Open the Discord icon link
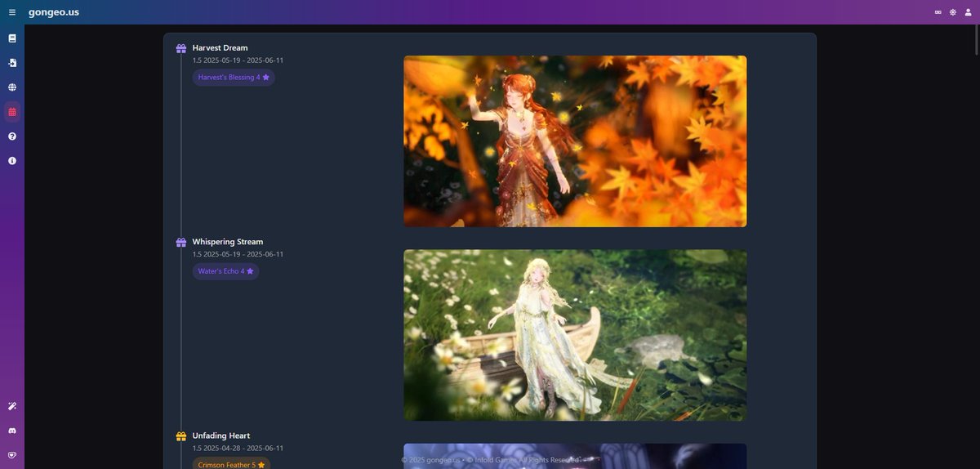 coord(12,431)
